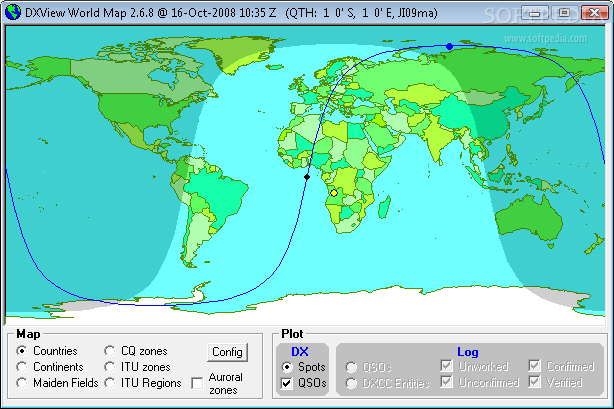
Task: Enable the Auroral zones checkbox
Action: (x=197, y=383)
